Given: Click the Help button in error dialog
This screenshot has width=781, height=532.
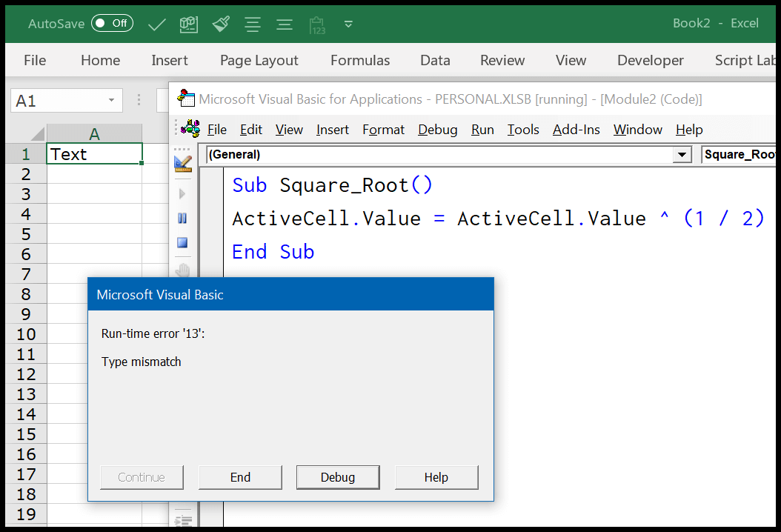Looking at the screenshot, I should (436, 477).
